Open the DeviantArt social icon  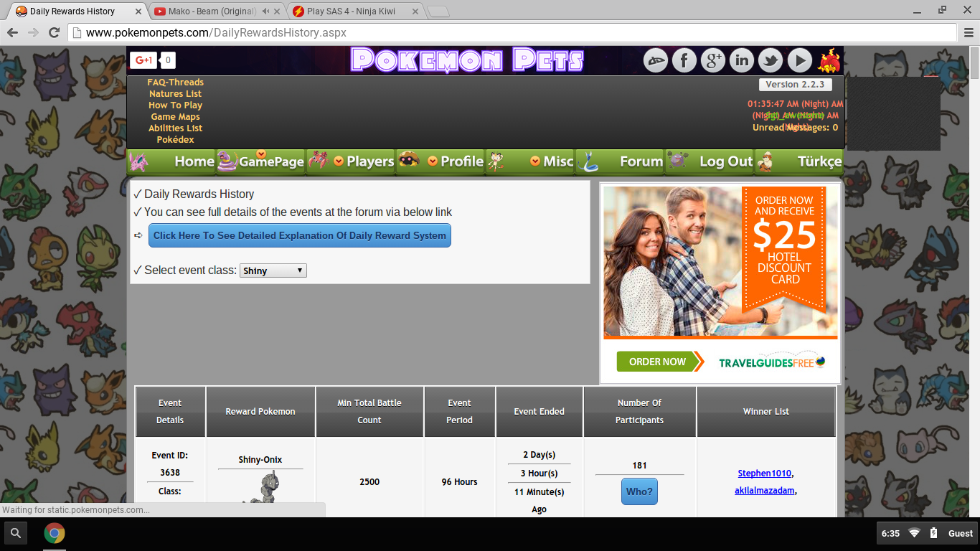(655, 61)
